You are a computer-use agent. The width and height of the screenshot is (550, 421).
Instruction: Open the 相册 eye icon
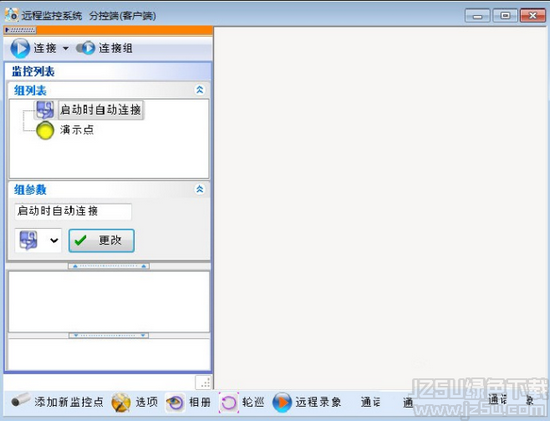point(175,402)
